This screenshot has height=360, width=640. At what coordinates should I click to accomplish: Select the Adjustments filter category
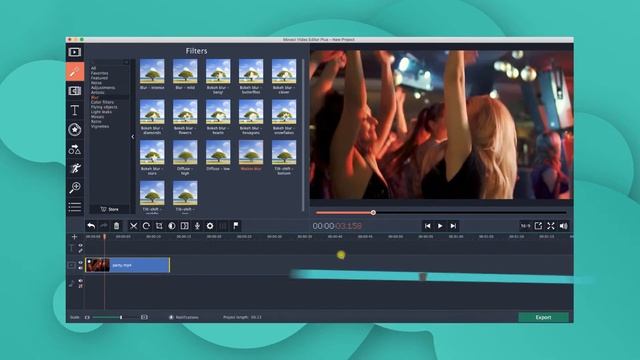tap(103, 88)
